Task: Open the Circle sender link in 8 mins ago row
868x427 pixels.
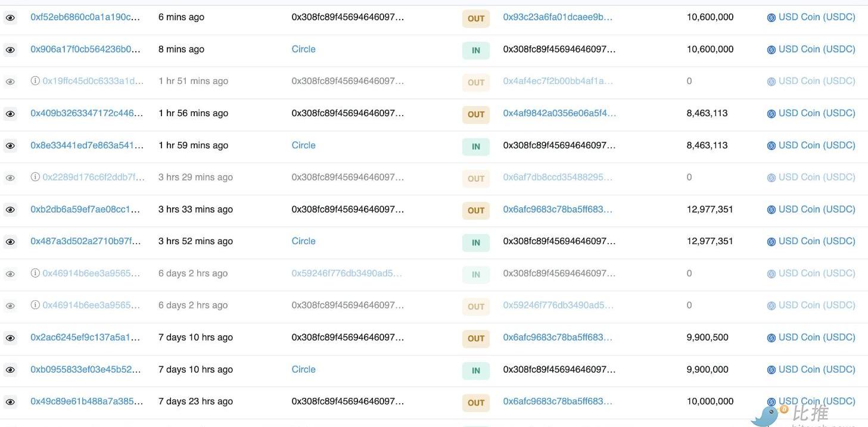Action: pyautogui.click(x=303, y=49)
